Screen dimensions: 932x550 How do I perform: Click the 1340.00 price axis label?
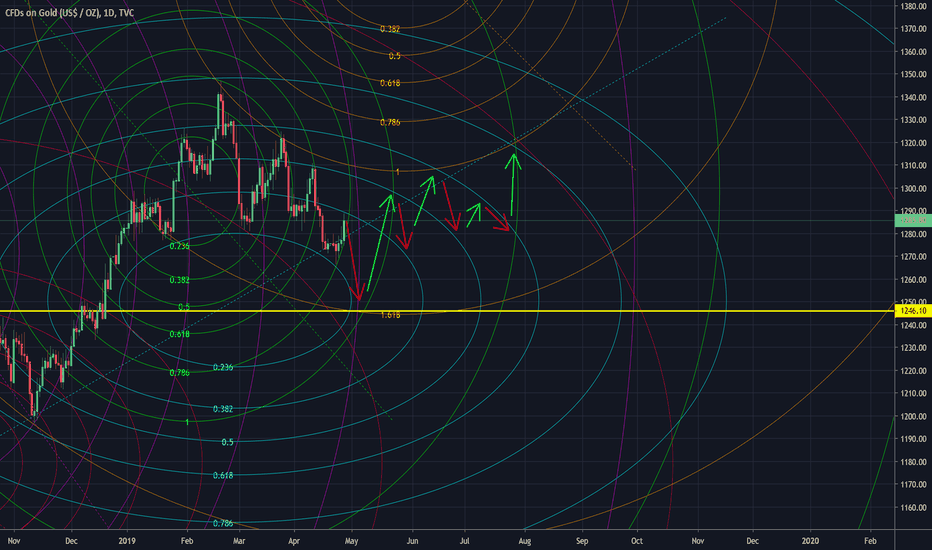(x=914, y=97)
